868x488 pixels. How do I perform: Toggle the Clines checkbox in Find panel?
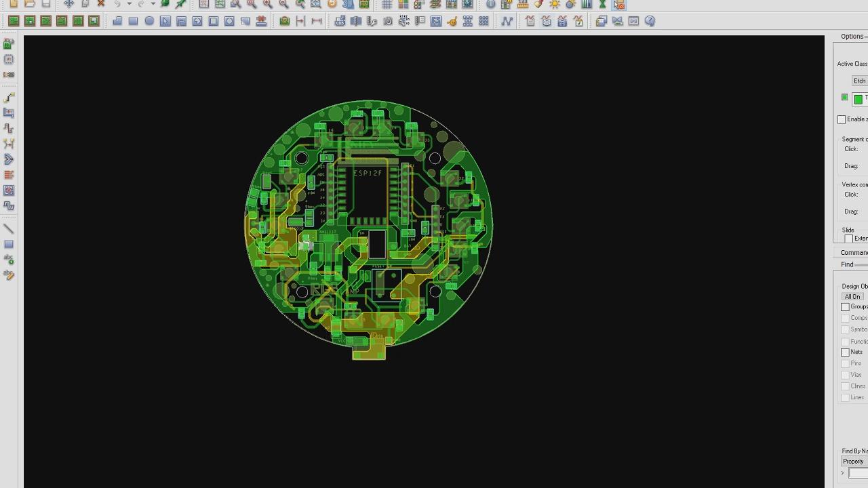[845, 386]
